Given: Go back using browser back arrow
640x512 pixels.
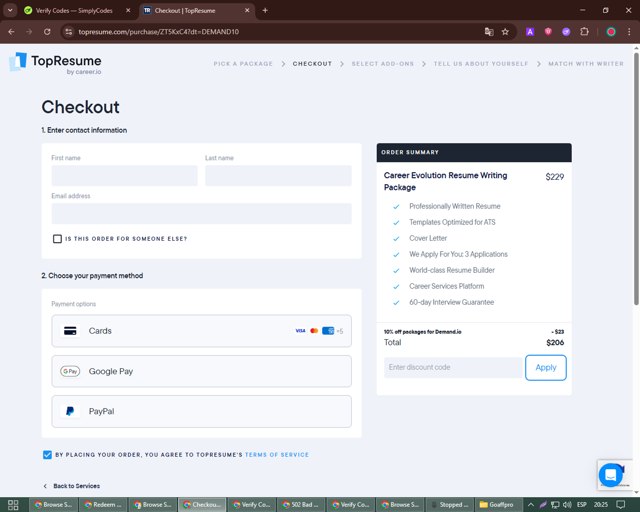Looking at the screenshot, I should 11,32.
